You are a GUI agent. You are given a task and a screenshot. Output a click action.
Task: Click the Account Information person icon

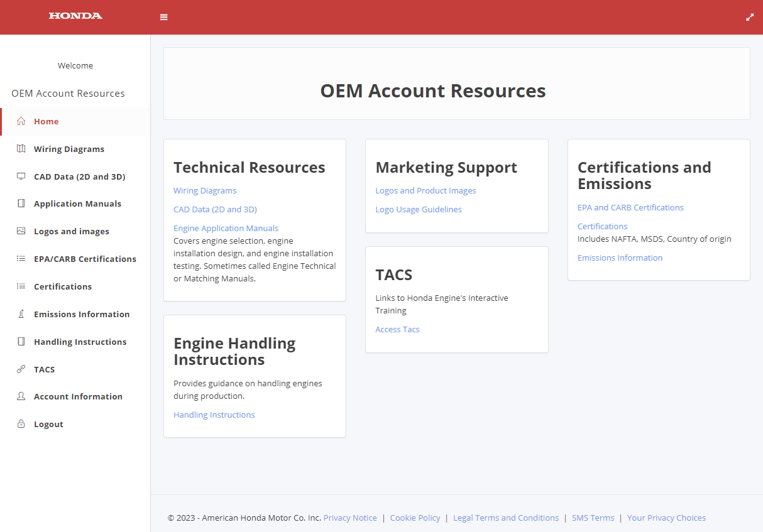[x=21, y=396]
